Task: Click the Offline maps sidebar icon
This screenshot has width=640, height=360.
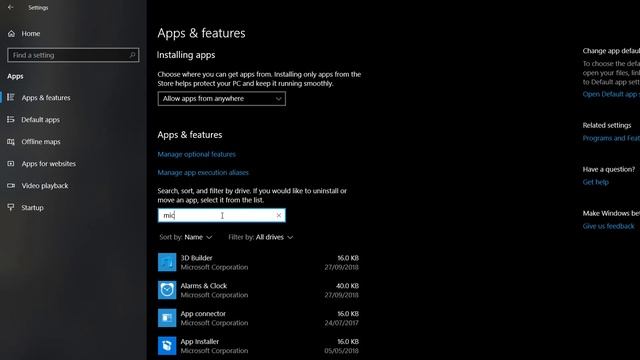Action: [11, 141]
